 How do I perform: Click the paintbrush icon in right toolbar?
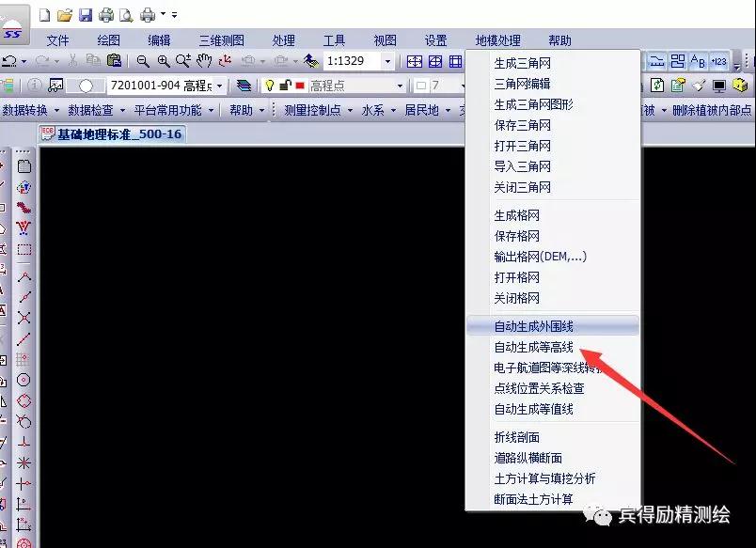[699, 86]
